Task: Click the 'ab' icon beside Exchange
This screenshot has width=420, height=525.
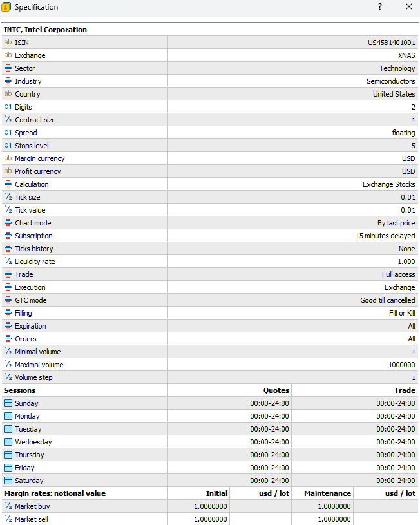Action: point(8,55)
